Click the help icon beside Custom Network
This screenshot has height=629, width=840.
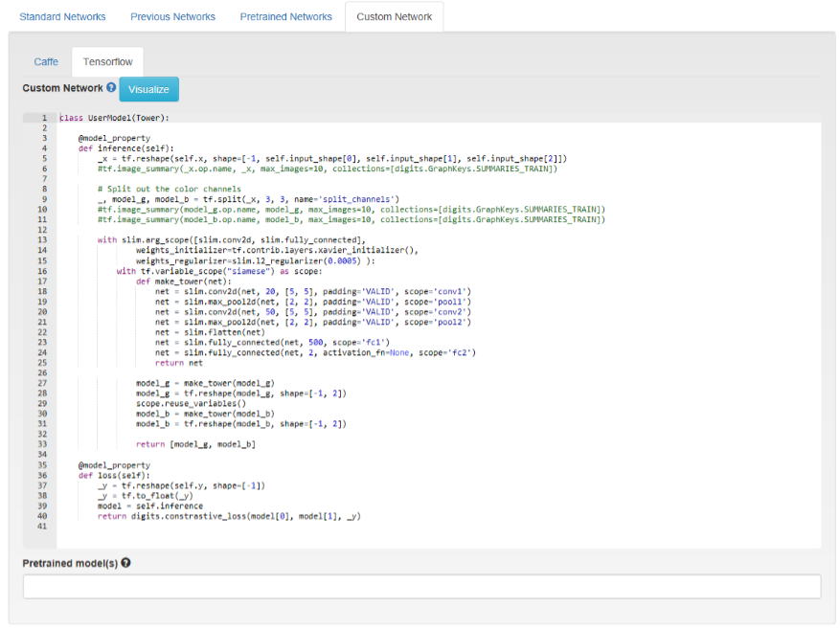[x=111, y=88]
